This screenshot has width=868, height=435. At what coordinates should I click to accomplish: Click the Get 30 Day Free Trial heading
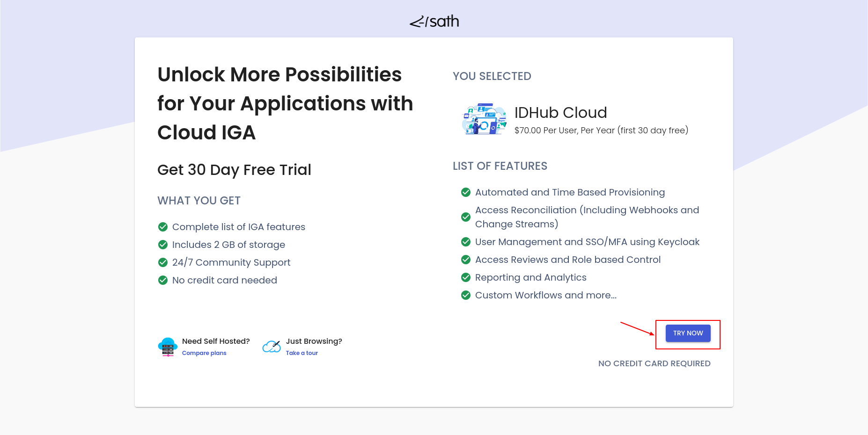tap(234, 170)
